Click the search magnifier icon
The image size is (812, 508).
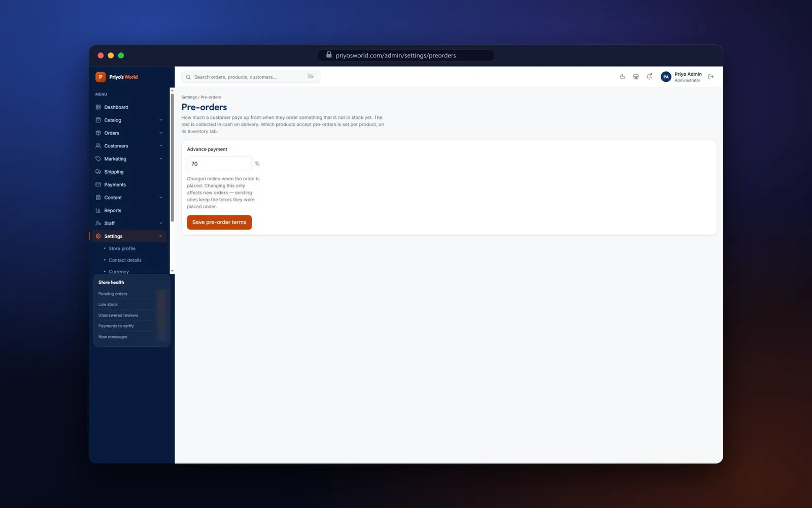coord(188,77)
